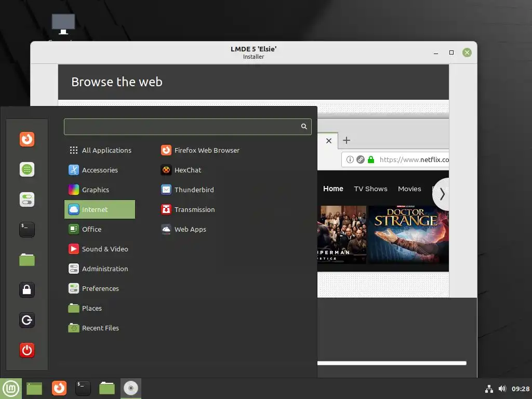The width and height of the screenshot is (532, 399).
Task: Open the Recent Files category
Action: click(x=100, y=328)
